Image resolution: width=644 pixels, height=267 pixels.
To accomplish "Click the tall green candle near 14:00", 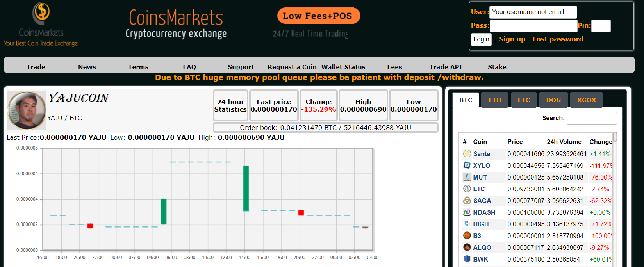I will click(x=246, y=189).
